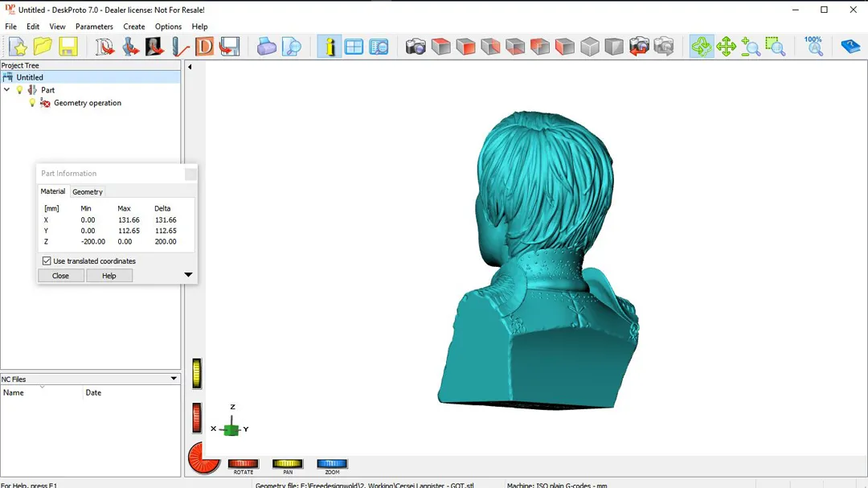Sort NC Files by the Name column
Image resolution: width=868 pixels, height=488 pixels.
pyautogui.click(x=42, y=392)
